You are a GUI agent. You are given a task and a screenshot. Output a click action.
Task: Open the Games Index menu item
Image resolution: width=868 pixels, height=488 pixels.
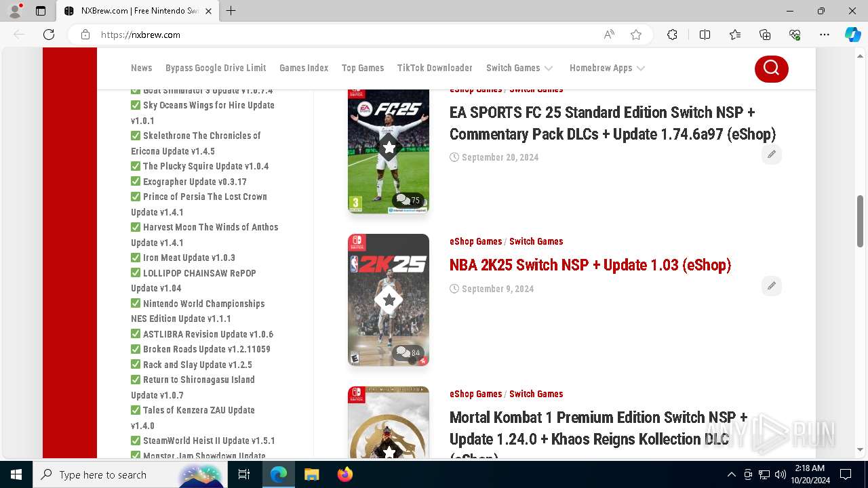pyautogui.click(x=304, y=68)
